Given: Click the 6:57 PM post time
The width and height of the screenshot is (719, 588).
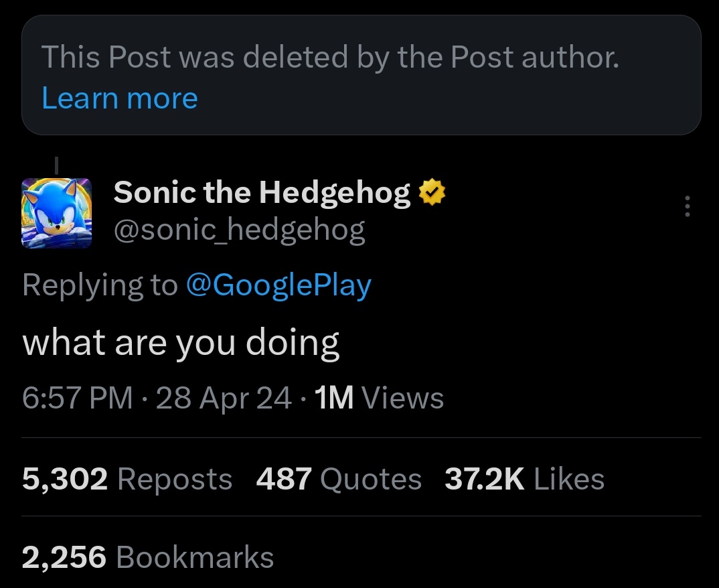Looking at the screenshot, I should pyautogui.click(x=77, y=398).
